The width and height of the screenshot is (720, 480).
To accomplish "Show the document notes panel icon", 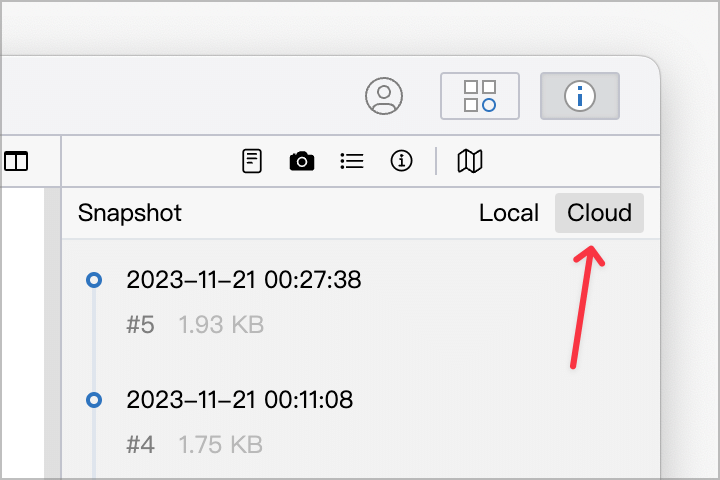I will [252, 161].
